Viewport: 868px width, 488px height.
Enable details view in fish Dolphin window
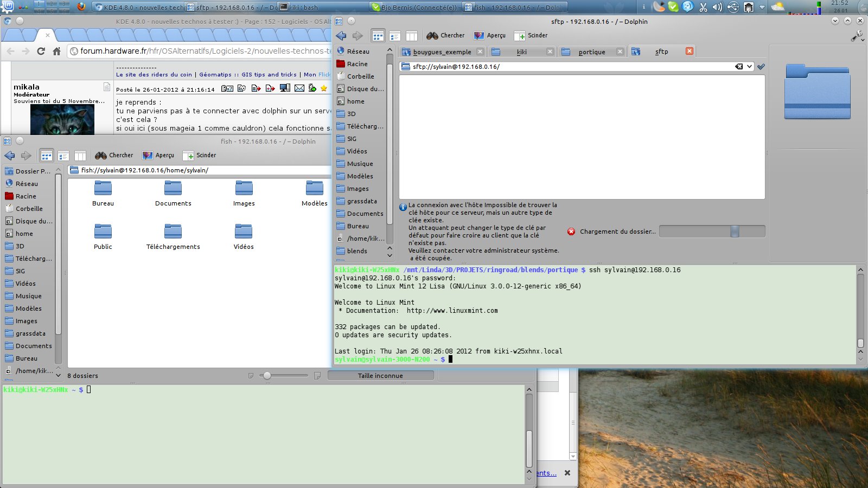[63, 156]
